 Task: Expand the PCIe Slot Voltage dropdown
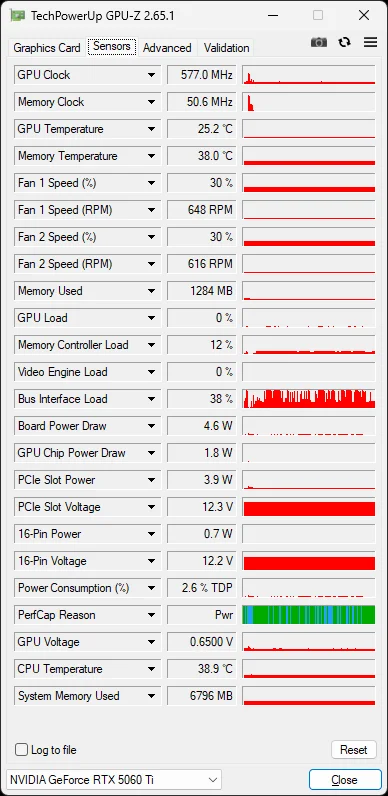point(151,507)
